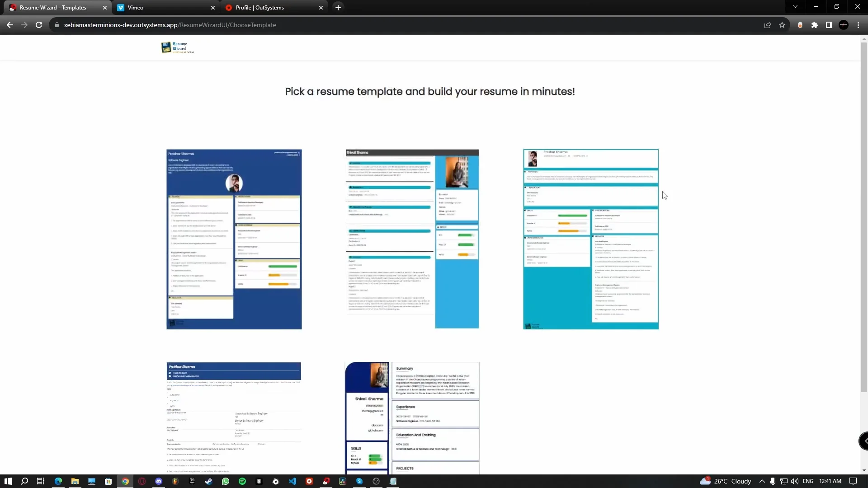Switch to the Profile | OutSystems tab
This screenshot has height=488, width=868.
tap(274, 8)
